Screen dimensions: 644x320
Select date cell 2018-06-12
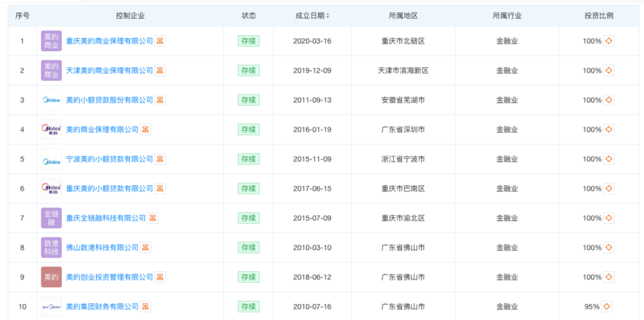point(312,277)
